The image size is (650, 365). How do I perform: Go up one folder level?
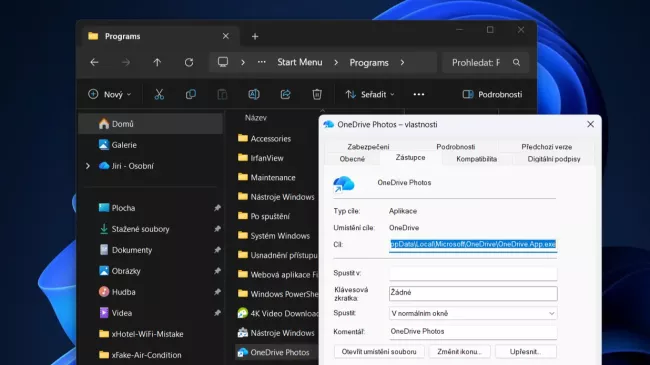157,62
